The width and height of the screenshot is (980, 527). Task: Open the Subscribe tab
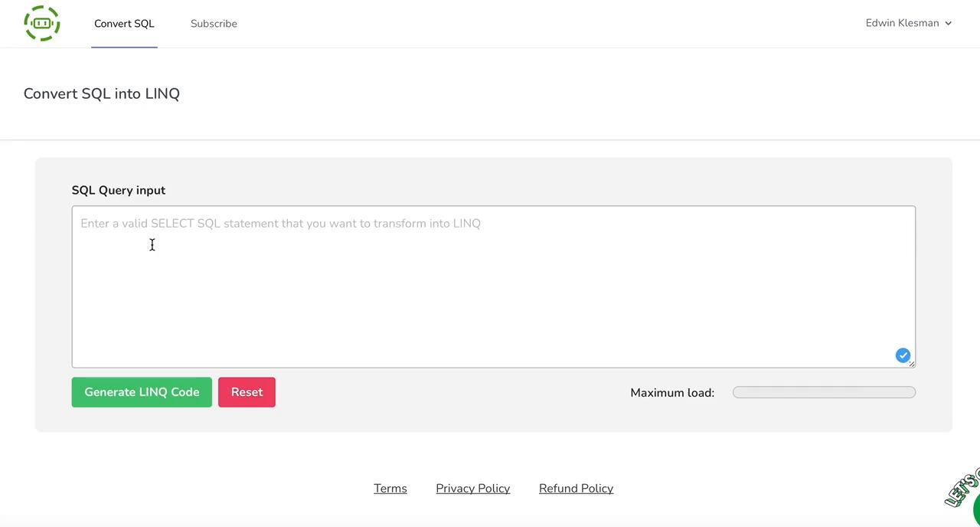[x=214, y=24]
